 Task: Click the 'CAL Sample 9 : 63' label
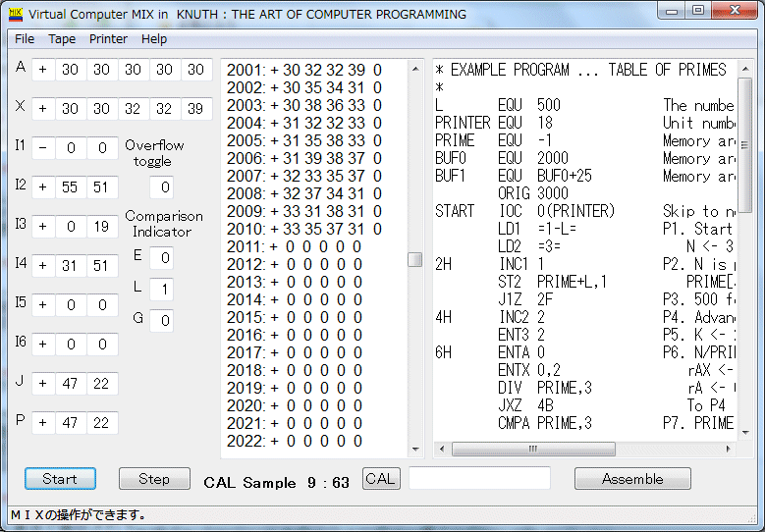coord(276,483)
